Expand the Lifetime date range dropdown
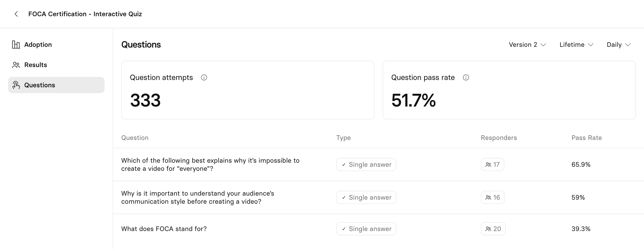The width and height of the screenshot is (644, 249). [576, 45]
